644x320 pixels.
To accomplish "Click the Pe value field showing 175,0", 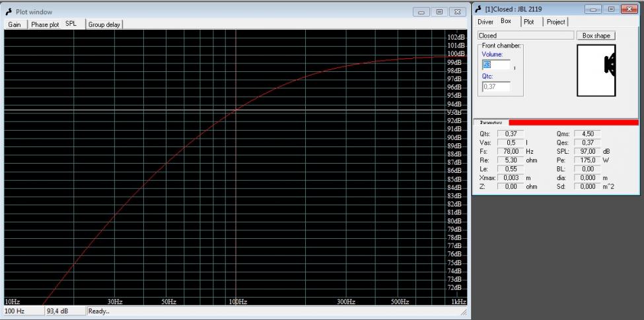I will 587,160.
